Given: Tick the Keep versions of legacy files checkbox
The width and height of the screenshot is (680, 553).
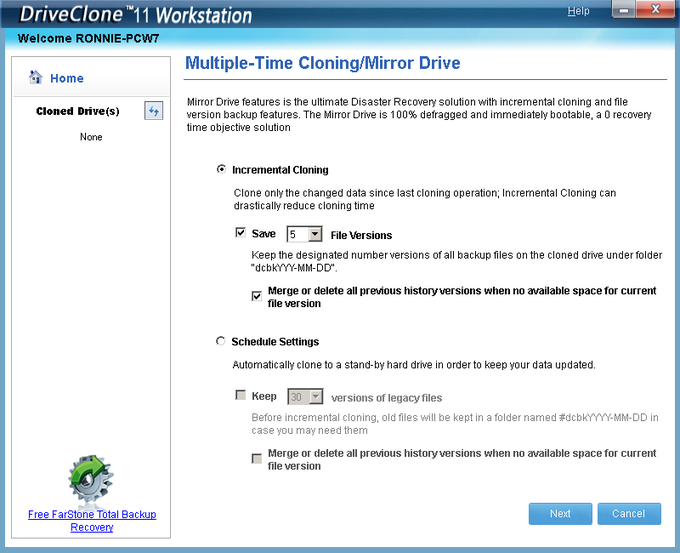Looking at the screenshot, I should pos(240,397).
